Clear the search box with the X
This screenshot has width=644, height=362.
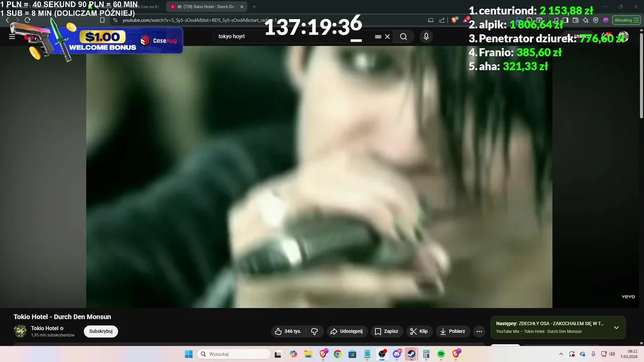387,37
